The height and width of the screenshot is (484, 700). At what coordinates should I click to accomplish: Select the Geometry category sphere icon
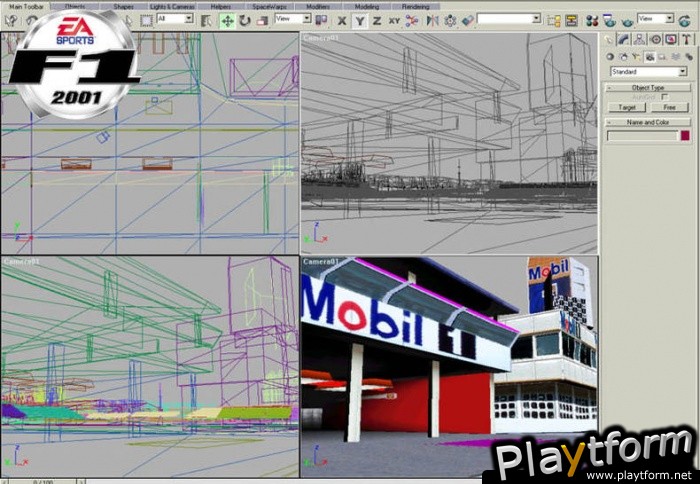(x=610, y=57)
